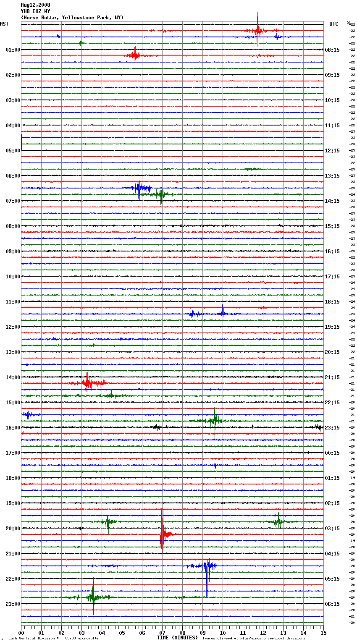This screenshot has height=644, width=357.
Task: Click the '10:00' MST time label
Action: coord(13,277)
